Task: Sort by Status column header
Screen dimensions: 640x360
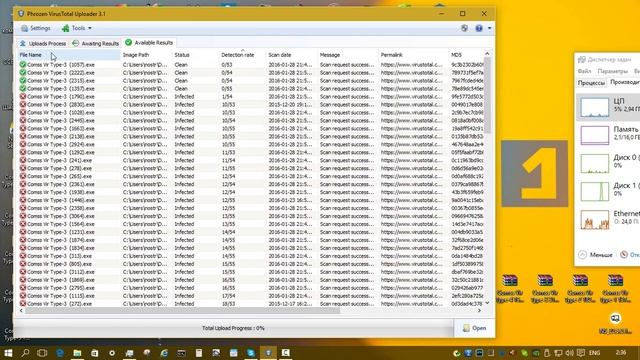Action: click(x=195, y=55)
